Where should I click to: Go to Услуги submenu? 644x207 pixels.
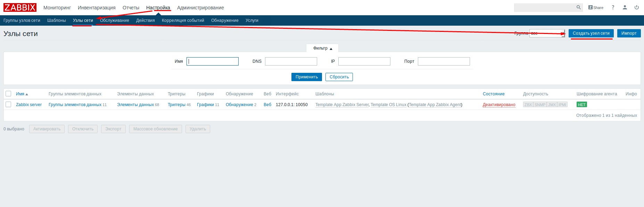coord(252,20)
